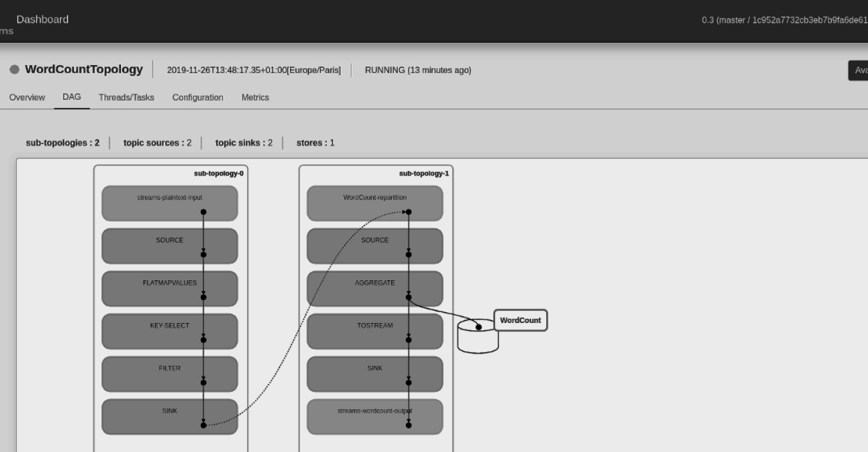
Task: Click the WordCount store label badge
Action: click(520, 320)
